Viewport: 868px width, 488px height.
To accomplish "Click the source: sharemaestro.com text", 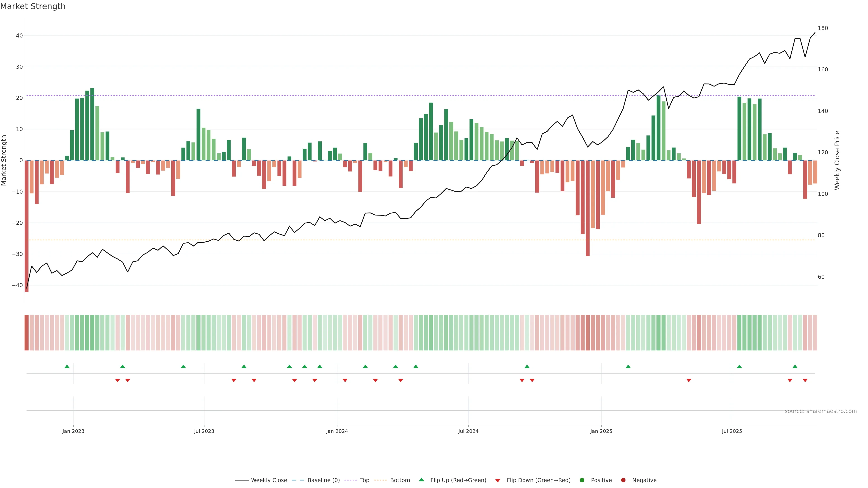I will coord(821,411).
